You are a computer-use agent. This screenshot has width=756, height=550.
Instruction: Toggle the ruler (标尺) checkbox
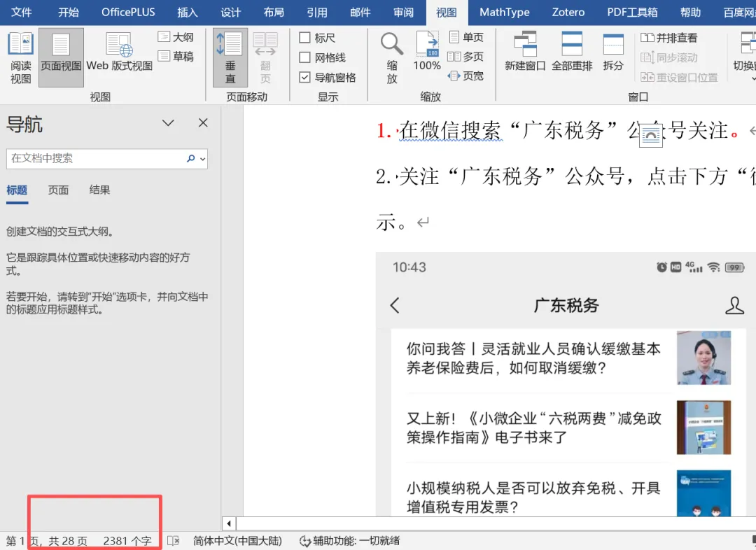coord(304,38)
